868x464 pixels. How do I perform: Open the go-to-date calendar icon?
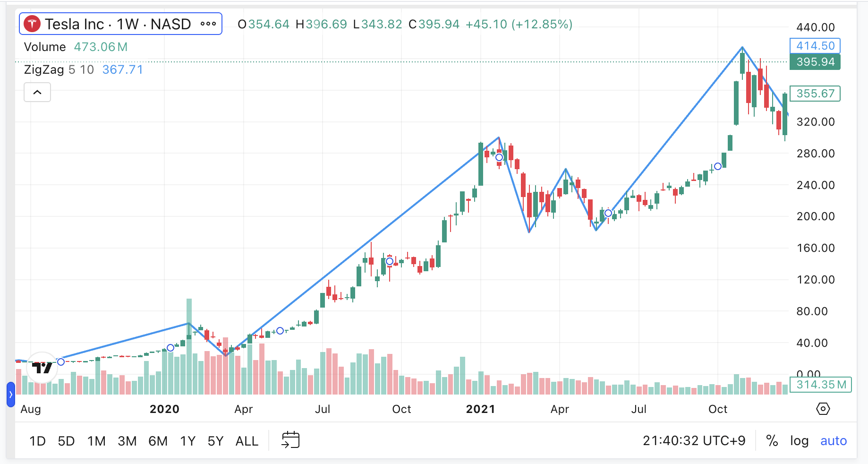point(290,440)
